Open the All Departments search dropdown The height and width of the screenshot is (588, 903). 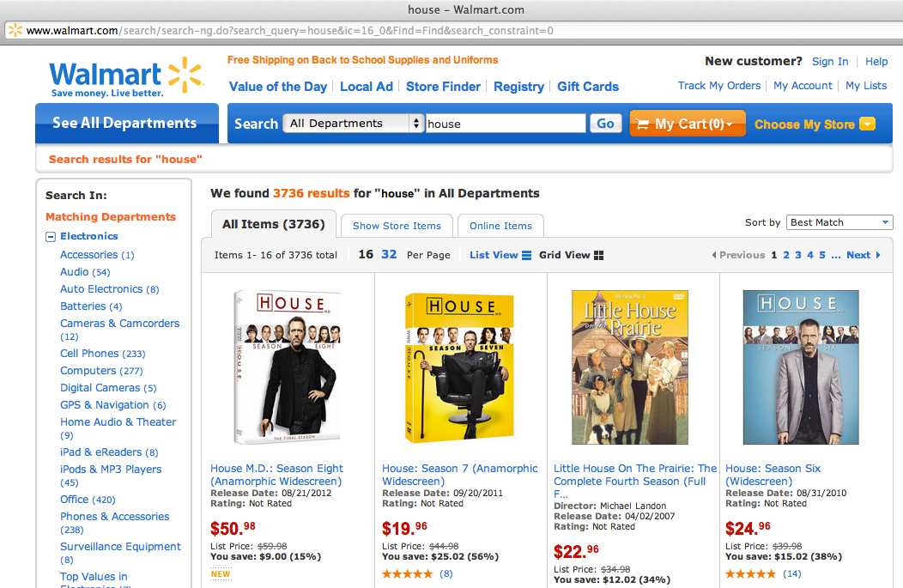point(353,123)
